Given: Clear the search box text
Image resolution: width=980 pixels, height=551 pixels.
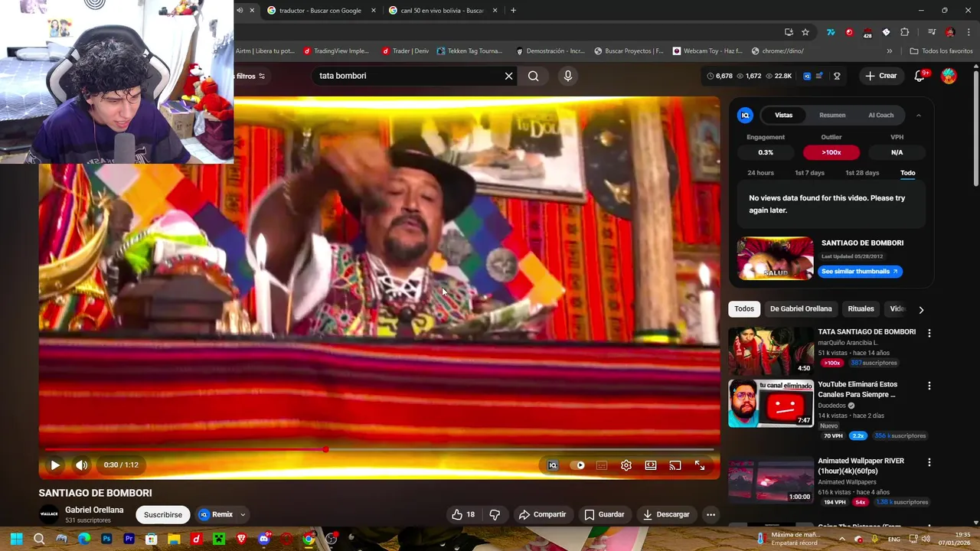Looking at the screenshot, I should tap(508, 76).
